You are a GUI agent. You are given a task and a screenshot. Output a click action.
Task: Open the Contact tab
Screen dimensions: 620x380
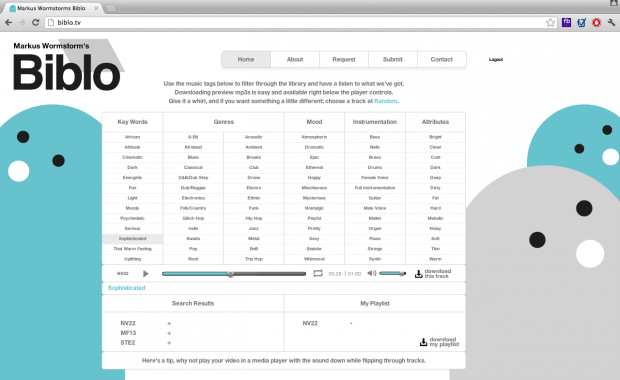coord(442,59)
